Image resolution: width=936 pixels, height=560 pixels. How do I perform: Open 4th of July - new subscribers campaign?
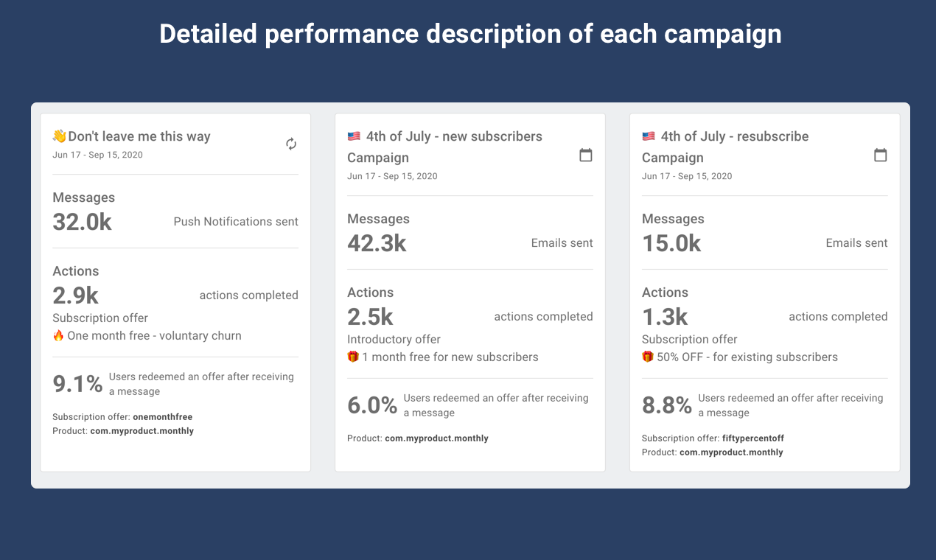(x=454, y=136)
